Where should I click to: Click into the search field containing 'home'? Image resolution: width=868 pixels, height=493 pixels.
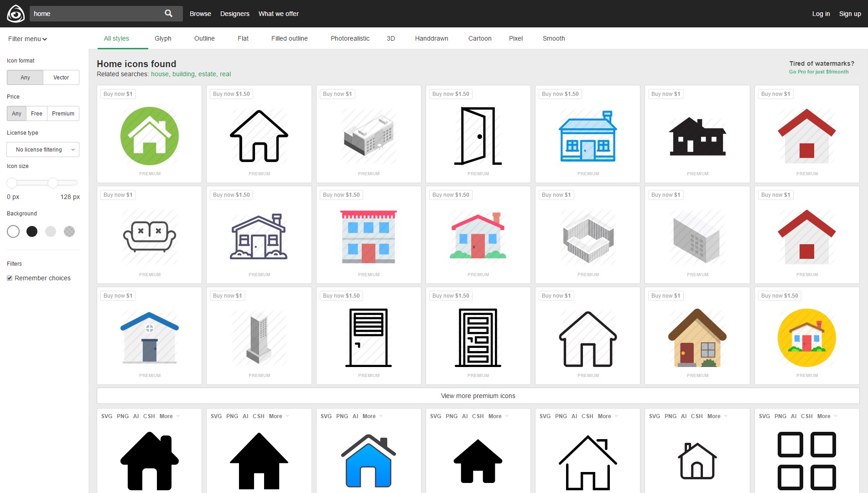(96, 14)
